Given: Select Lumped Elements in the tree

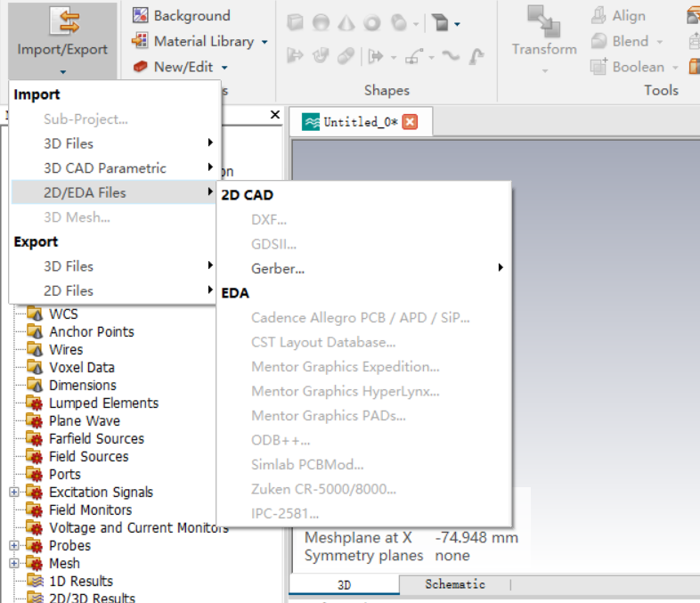Looking at the screenshot, I should [x=103, y=403].
